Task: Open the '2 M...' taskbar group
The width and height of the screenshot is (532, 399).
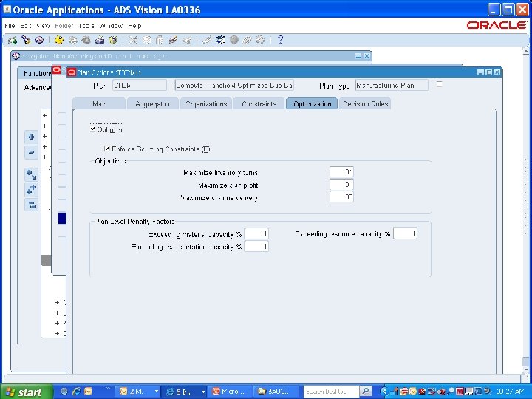Action: (x=137, y=392)
